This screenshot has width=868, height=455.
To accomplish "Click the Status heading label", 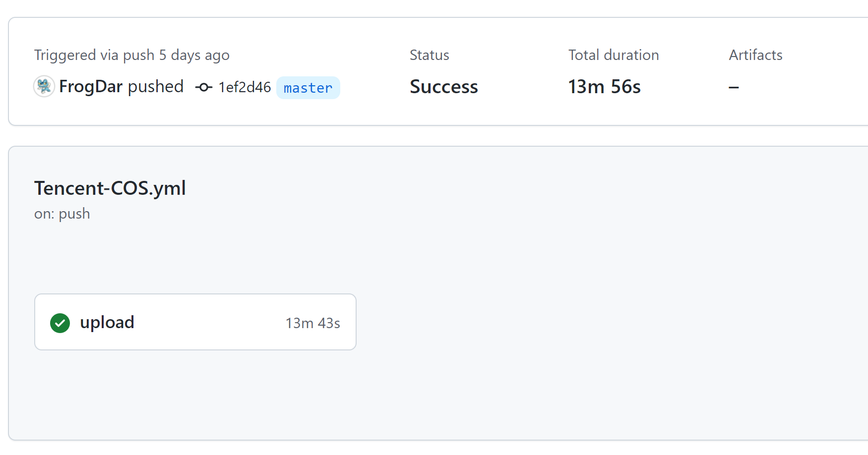I will pyautogui.click(x=429, y=55).
